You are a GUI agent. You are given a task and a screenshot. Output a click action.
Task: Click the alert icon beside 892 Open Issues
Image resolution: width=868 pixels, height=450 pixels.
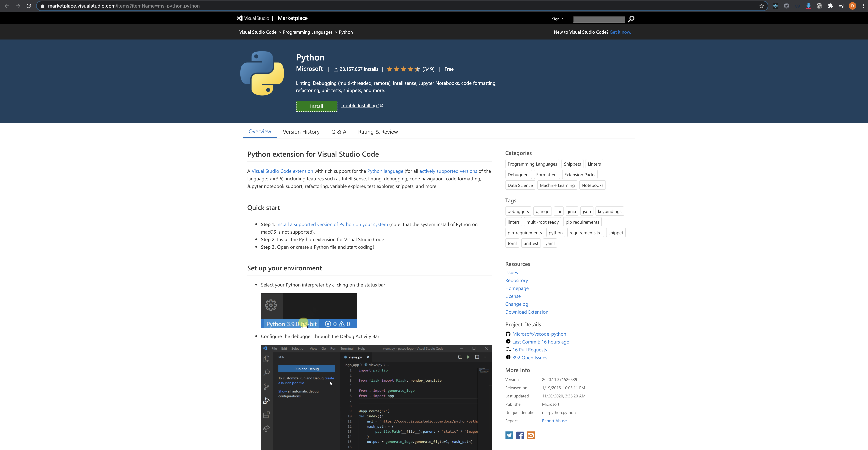click(x=508, y=357)
